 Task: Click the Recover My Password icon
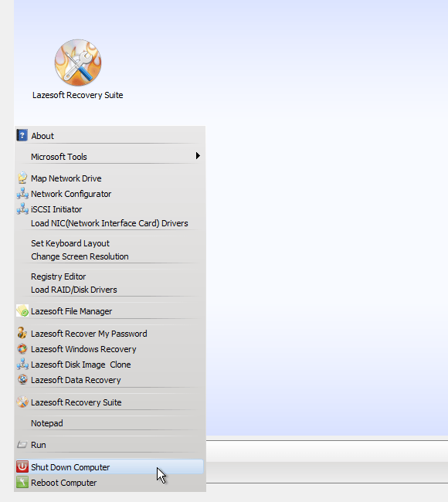click(22, 334)
